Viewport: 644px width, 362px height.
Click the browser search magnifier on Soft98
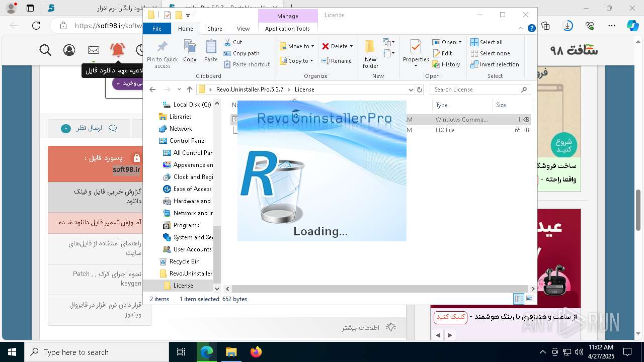click(45, 50)
